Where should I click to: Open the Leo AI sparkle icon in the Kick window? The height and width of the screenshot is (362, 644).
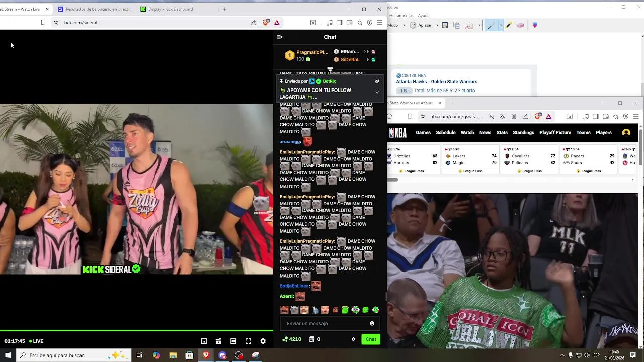coord(359,22)
